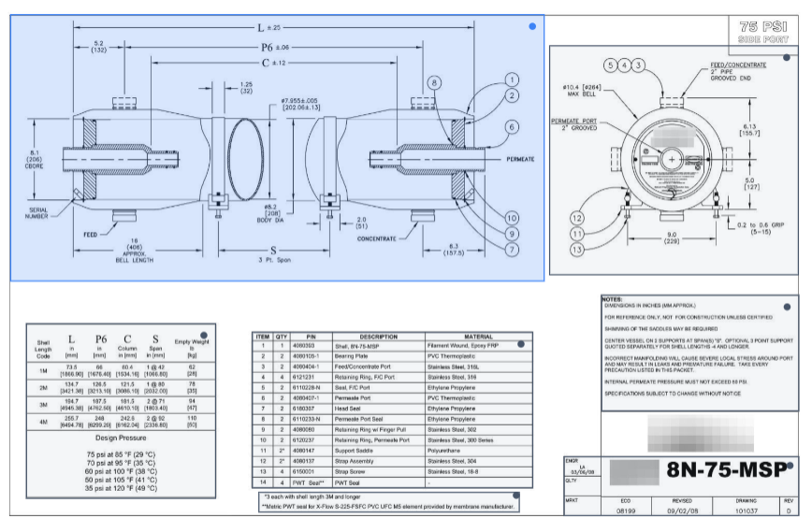Click the handle dot on the footnote box below the parts list
Image resolution: width=812 pixels, height=532 pixels.
coord(515,496)
